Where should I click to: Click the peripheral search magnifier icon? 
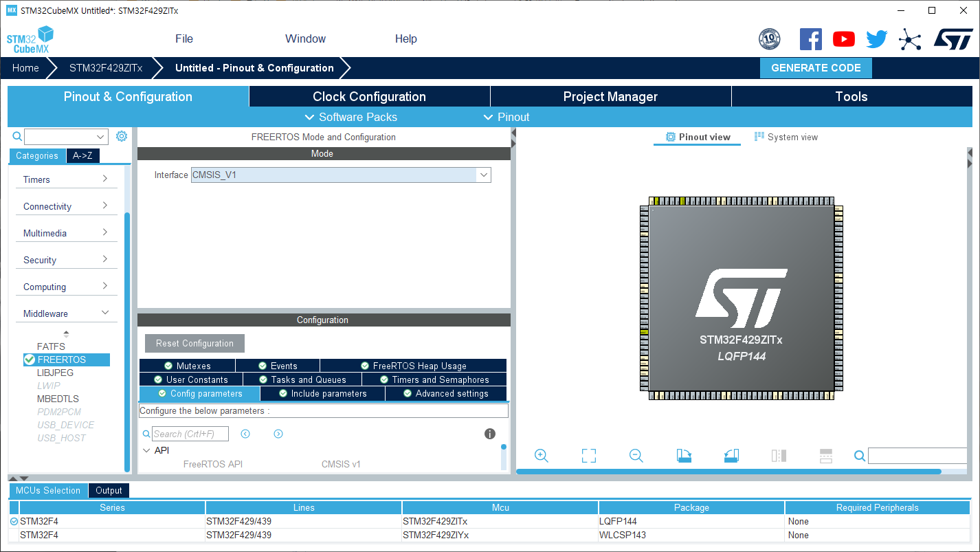tap(18, 136)
